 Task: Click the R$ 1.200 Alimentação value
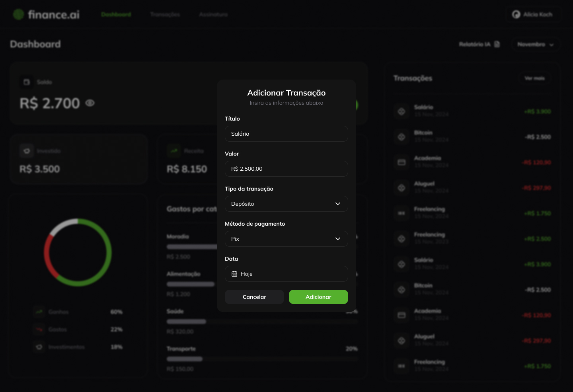[x=179, y=294]
